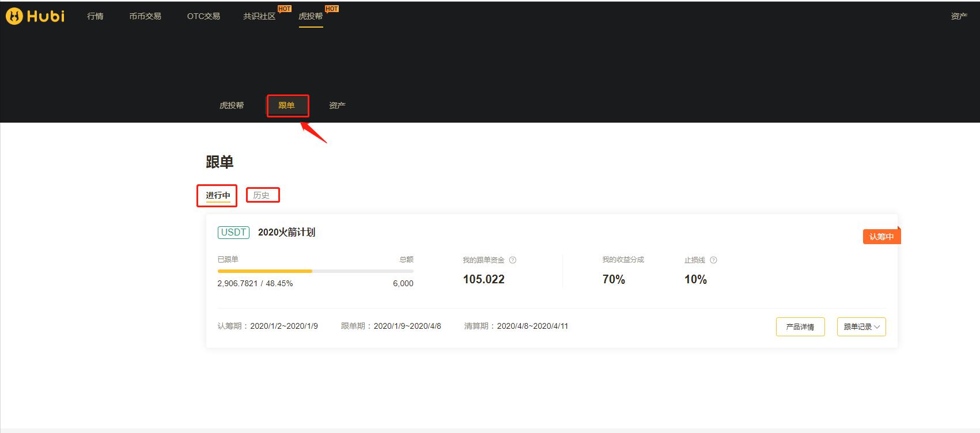Go to 币币交易 in top navigation
The image size is (980, 433).
[x=145, y=16]
